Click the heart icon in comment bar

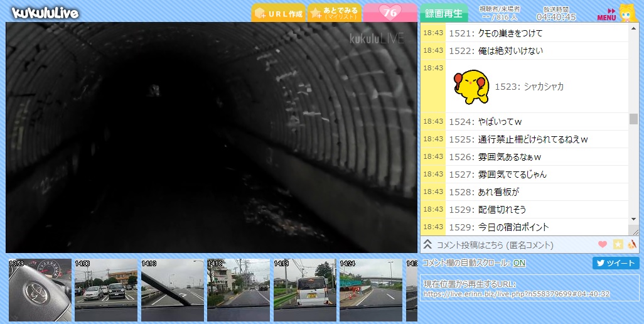click(603, 245)
